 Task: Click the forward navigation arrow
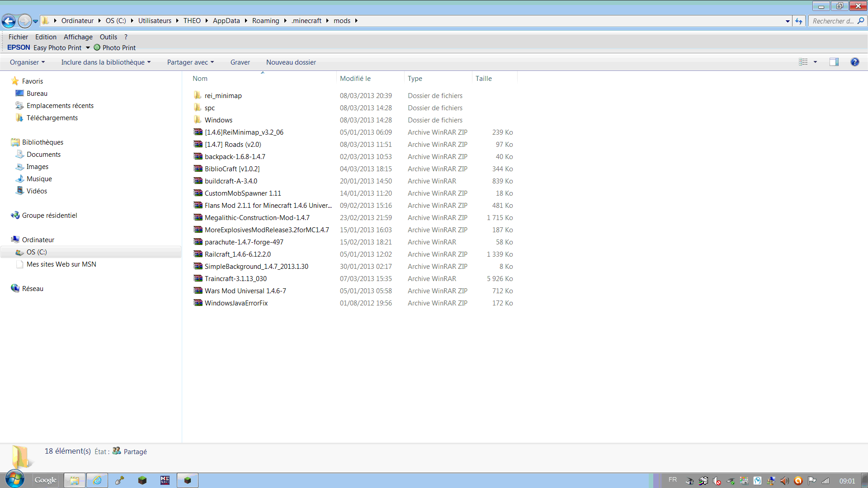pyautogui.click(x=24, y=21)
